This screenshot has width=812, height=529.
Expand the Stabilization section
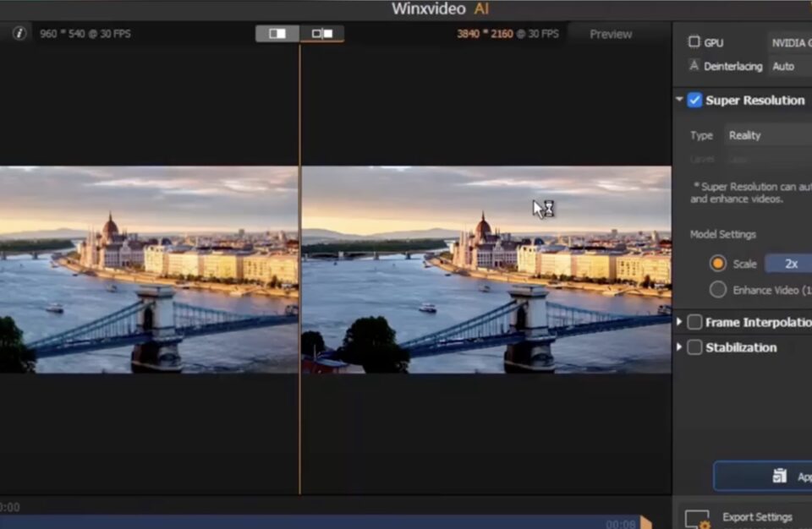679,346
